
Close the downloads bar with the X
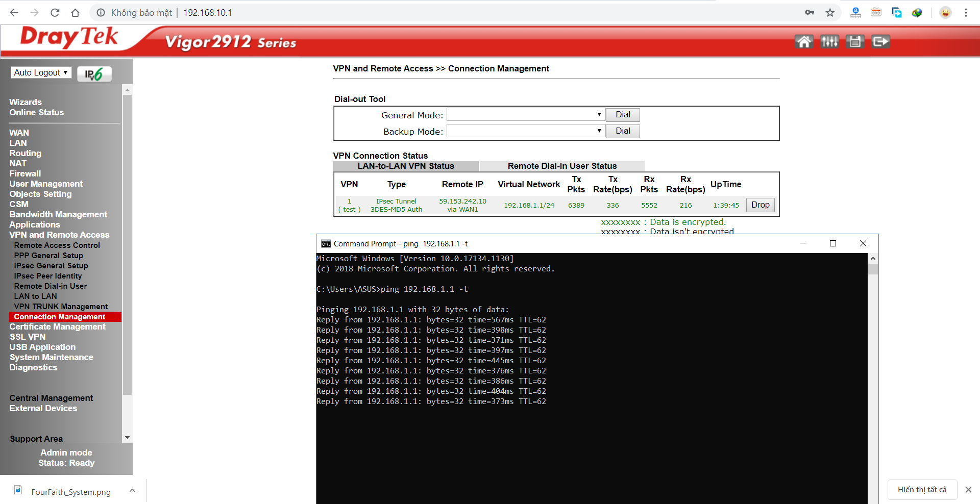tap(968, 490)
